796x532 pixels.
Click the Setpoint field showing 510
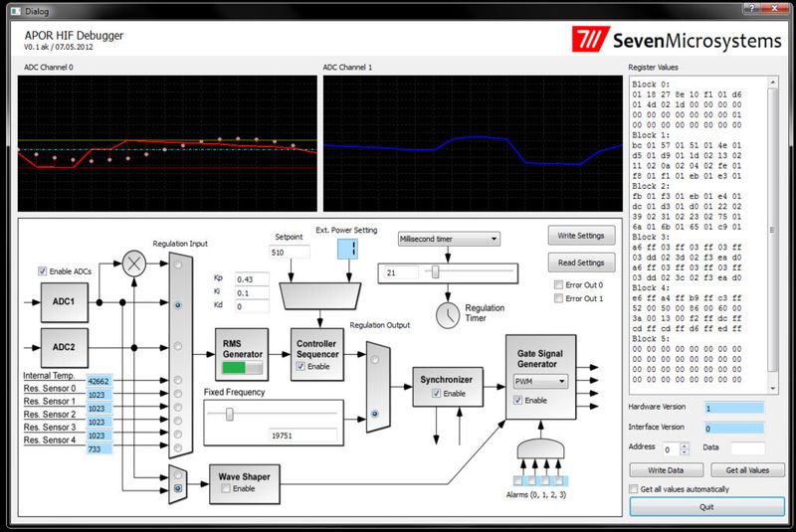tap(289, 252)
